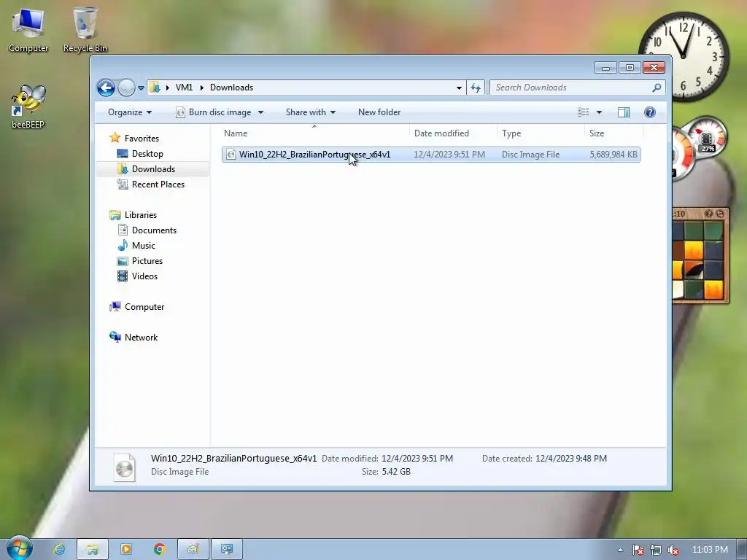Click the Date modified value in details pane

[x=417, y=459]
